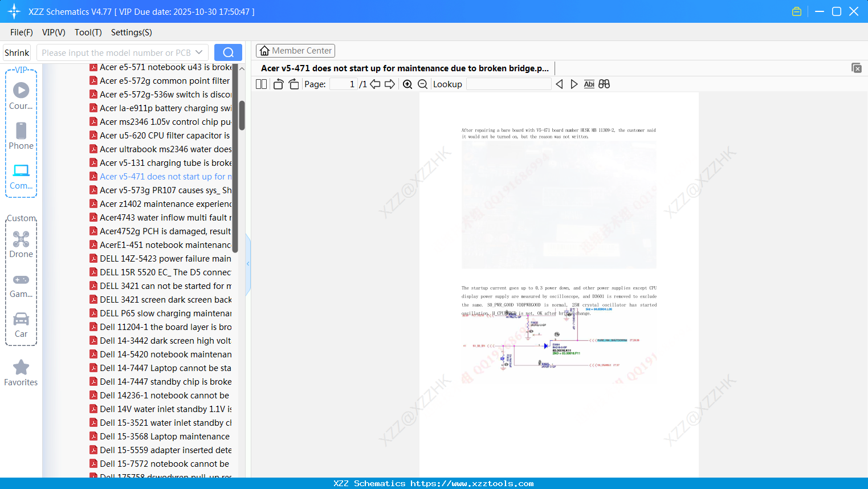Open 'Dell 15-5559 adapter inserted' file
The width and height of the screenshot is (868, 489).
click(x=161, y=450)
